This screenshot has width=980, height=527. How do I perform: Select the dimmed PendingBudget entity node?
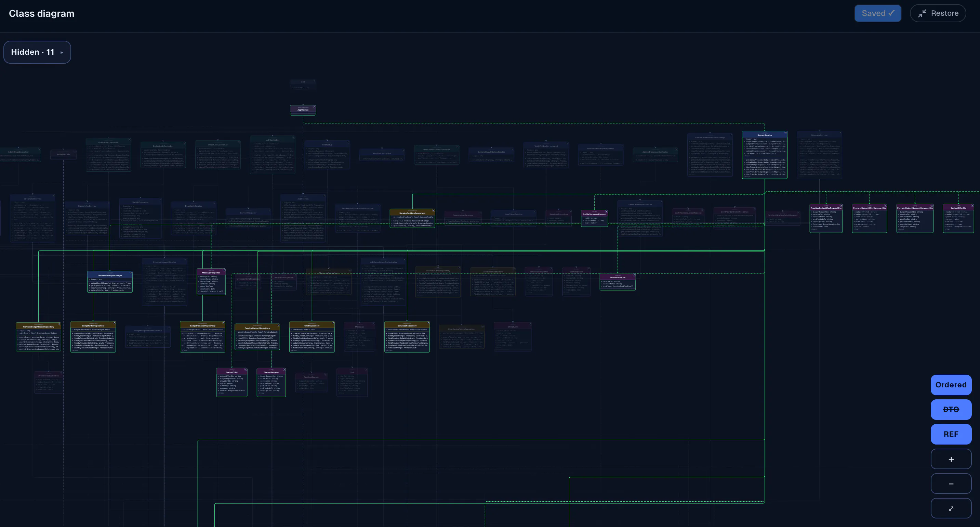[x=311, y=382]
